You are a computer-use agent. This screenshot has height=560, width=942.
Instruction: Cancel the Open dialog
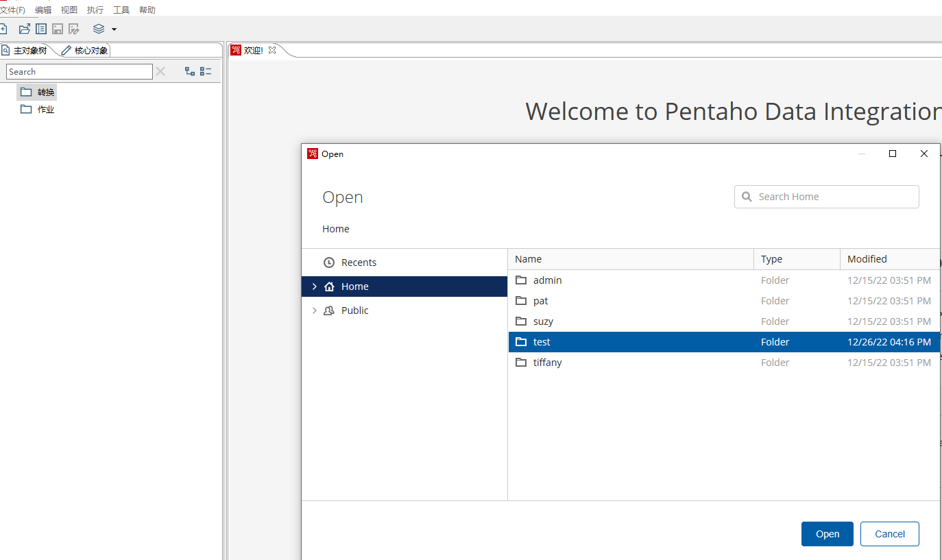tap(889, 534)
